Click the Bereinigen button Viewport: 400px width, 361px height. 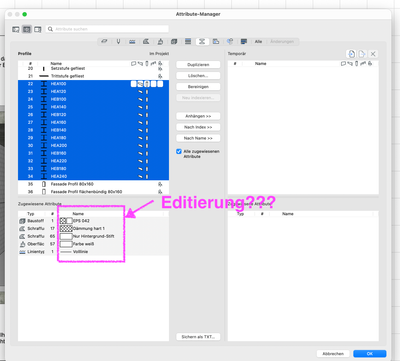198,87
